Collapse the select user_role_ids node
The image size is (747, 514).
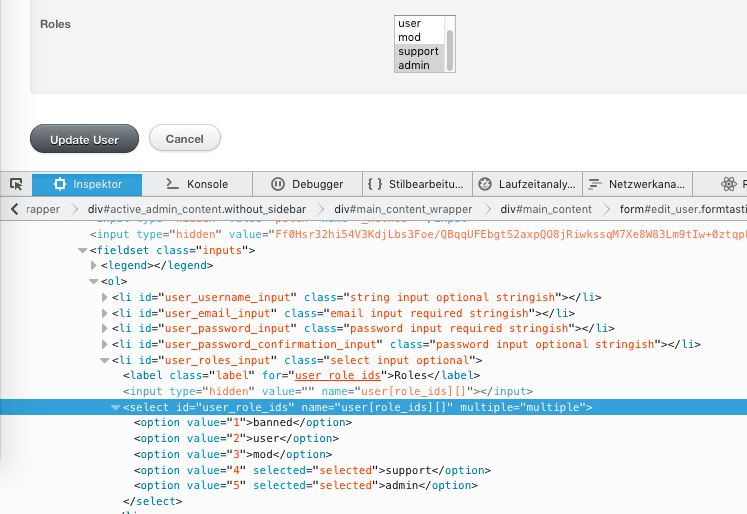point(115,407)
